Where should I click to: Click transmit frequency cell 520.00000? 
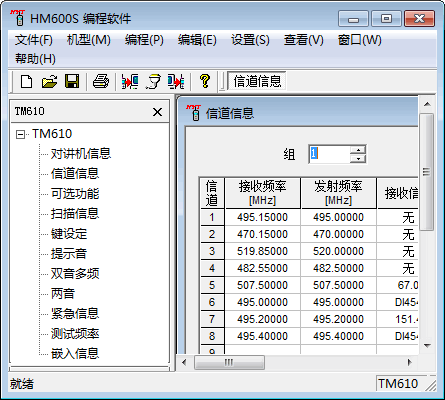click(x=339, y=251)
